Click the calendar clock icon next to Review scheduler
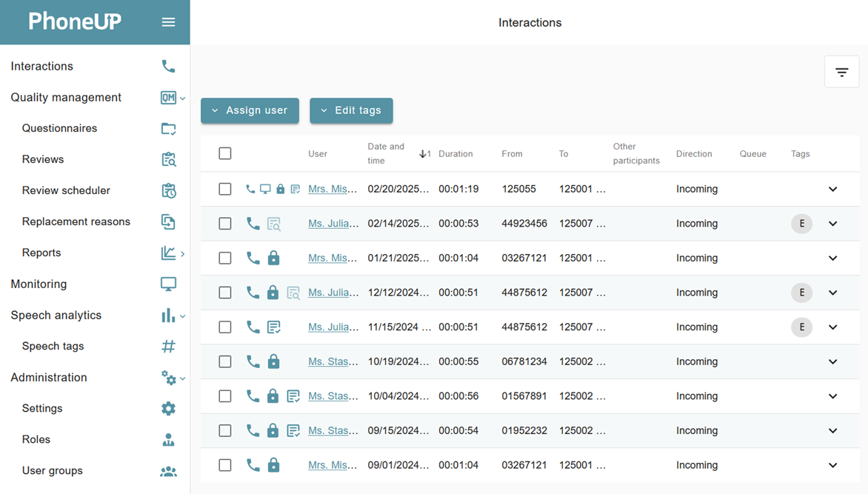This screenshot has width=868, height=494. tap(168, 190)
